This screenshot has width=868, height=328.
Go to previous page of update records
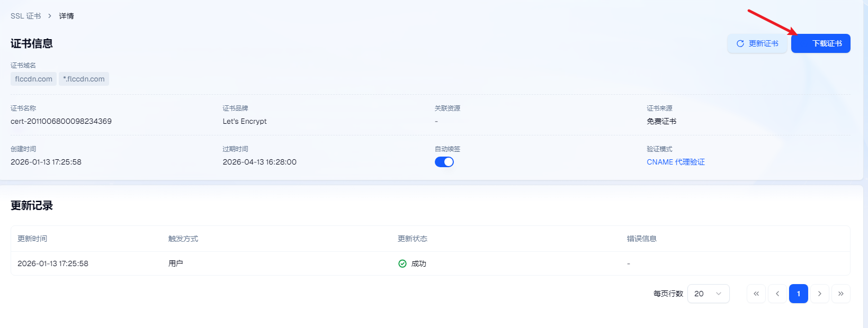[777, 294]
